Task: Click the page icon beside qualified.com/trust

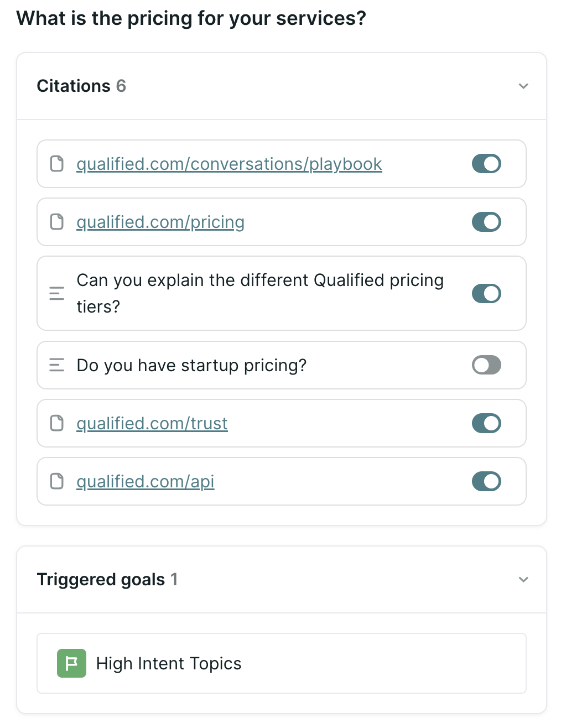Action: point(57,423)
